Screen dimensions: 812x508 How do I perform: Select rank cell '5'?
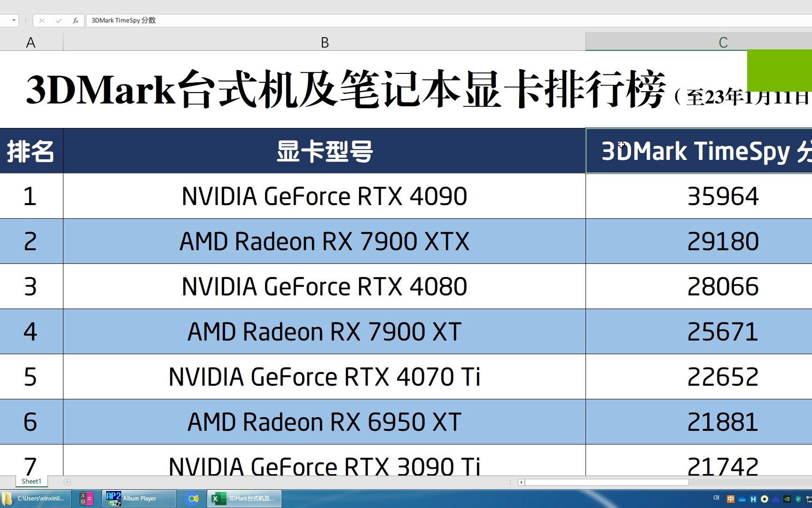(x=31, y=377)
